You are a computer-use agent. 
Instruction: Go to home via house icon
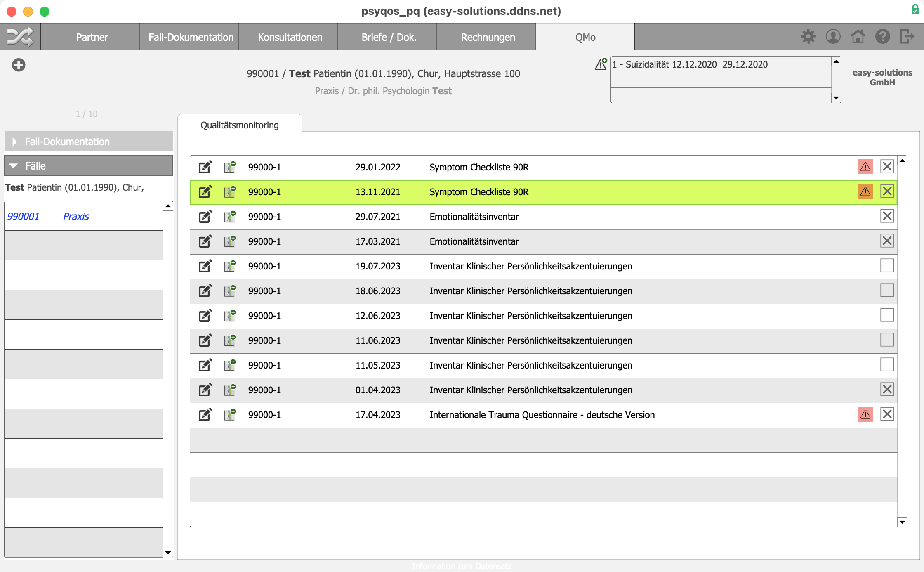point(858,36)
